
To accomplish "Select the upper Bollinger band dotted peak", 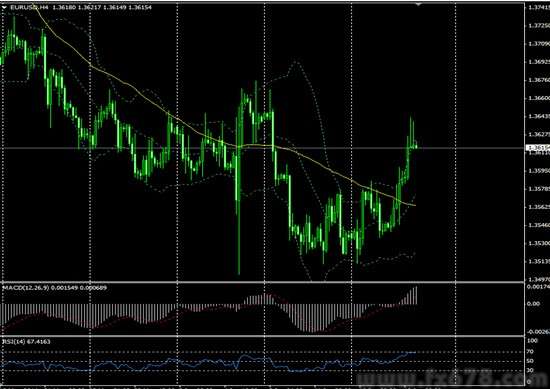I will [296, 63].
